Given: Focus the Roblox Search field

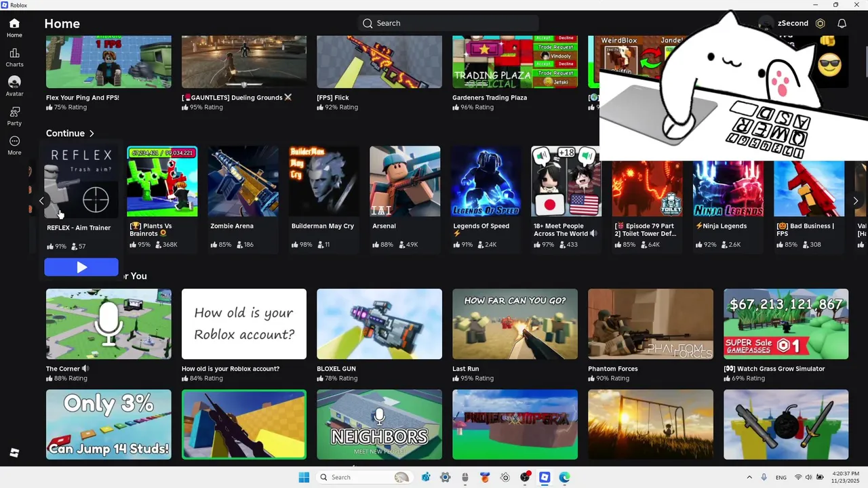Looking at the screenshot, I should [x=448, y=23].
